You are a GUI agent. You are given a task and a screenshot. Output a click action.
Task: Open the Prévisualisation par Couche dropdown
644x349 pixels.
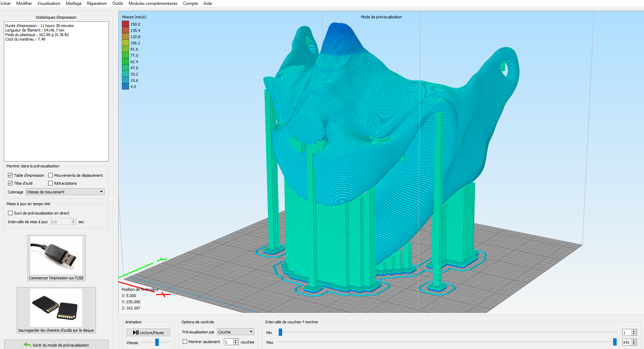tap(236, 332)
